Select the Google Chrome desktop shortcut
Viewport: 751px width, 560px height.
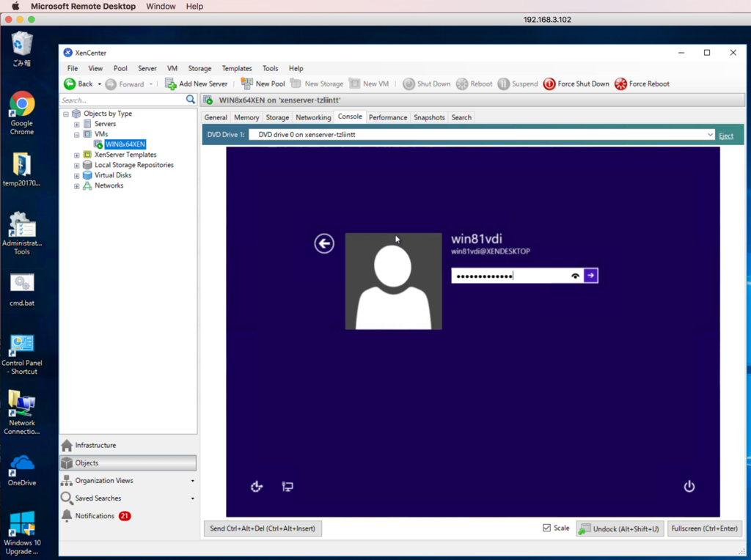pos(22,114)
